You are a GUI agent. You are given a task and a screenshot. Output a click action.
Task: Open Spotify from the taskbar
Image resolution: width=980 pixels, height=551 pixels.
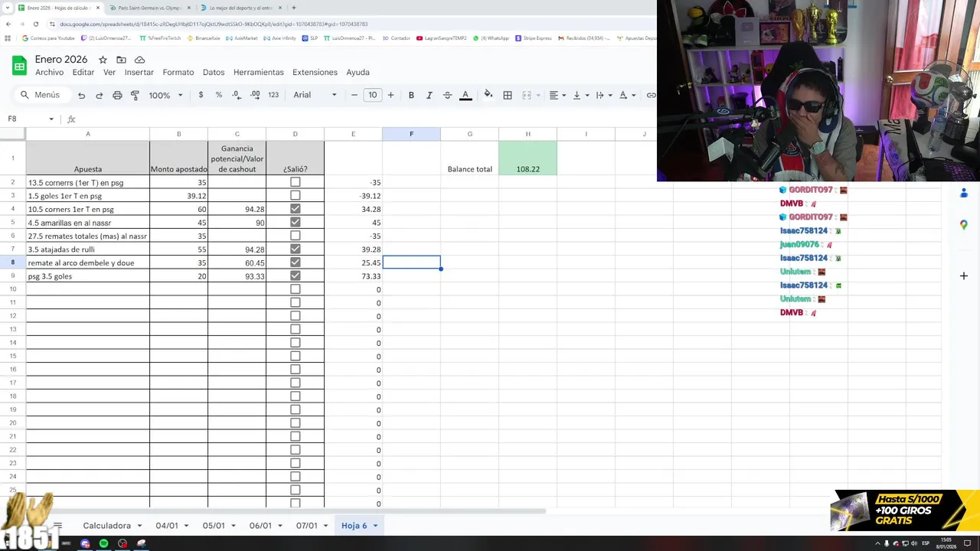(104, 543)
